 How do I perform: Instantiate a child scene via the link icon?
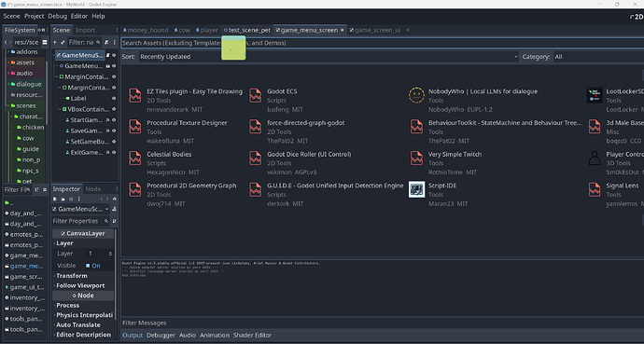point(63,42)
